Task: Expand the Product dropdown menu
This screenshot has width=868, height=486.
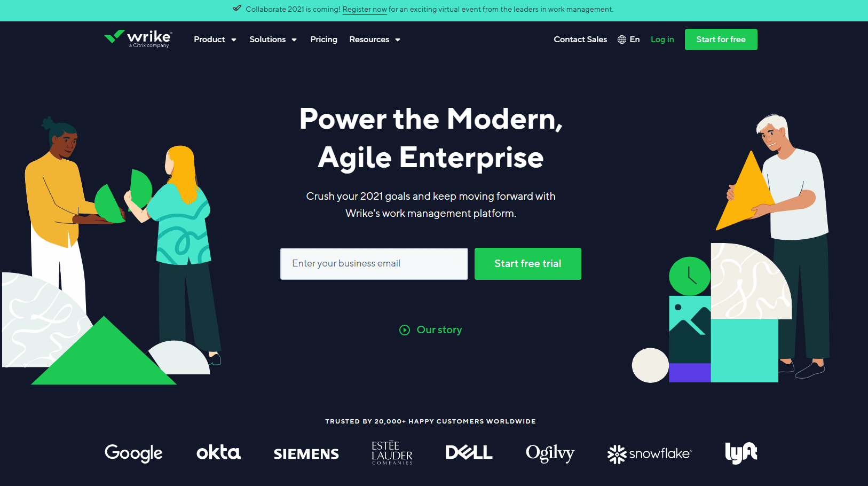Action: click(x=215, y=40)
